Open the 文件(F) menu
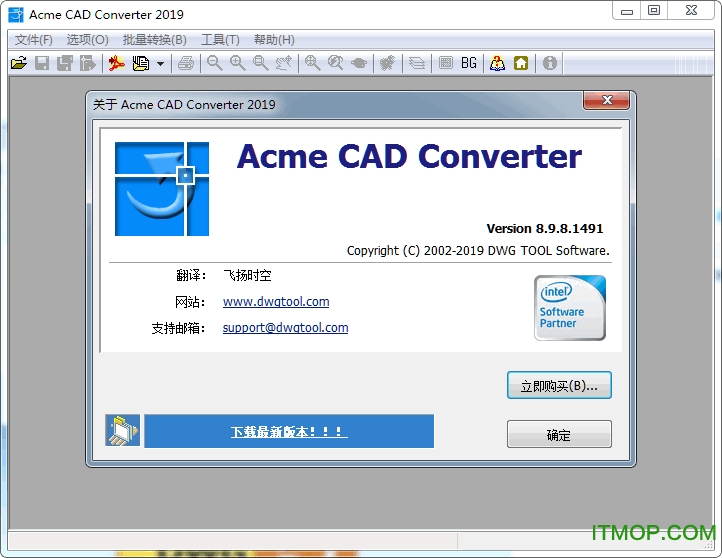722x558 pixels. pos(34,40)
